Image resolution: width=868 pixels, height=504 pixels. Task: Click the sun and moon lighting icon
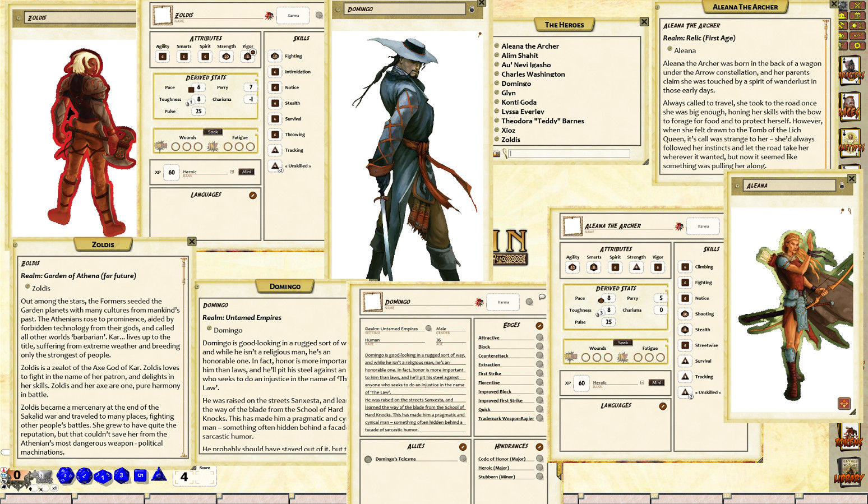coord(857,25)
